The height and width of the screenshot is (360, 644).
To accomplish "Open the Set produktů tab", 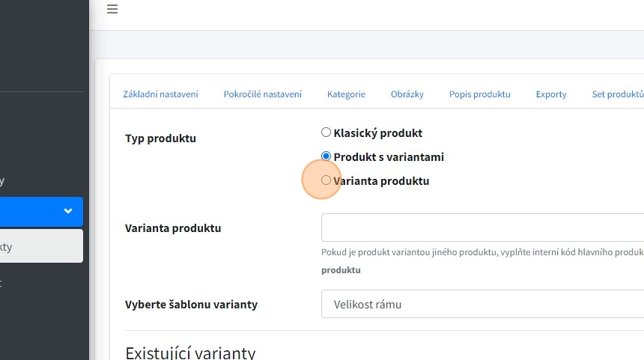I will [x=617, y=94].
